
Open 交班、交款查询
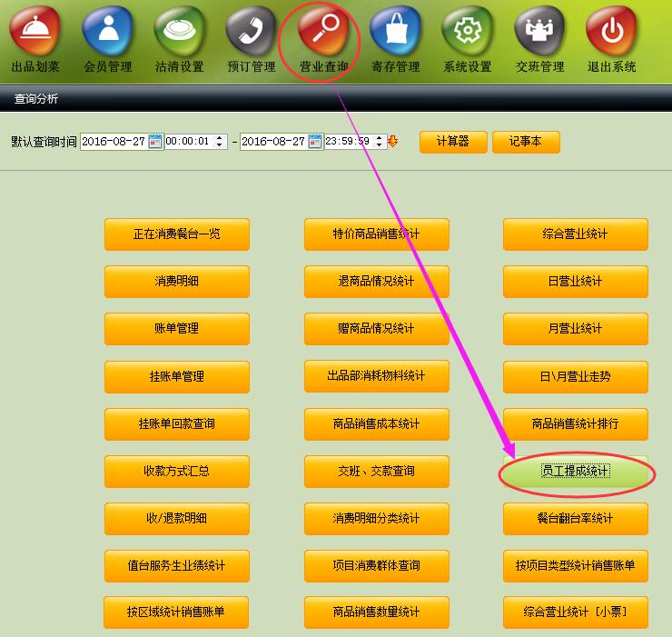tap(376, 471)
